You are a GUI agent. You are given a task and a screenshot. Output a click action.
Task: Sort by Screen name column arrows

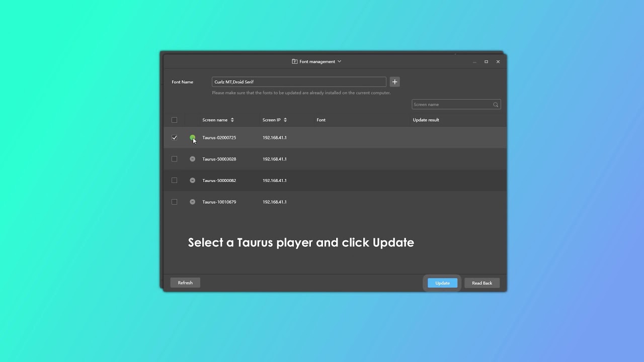coord(232,120)
